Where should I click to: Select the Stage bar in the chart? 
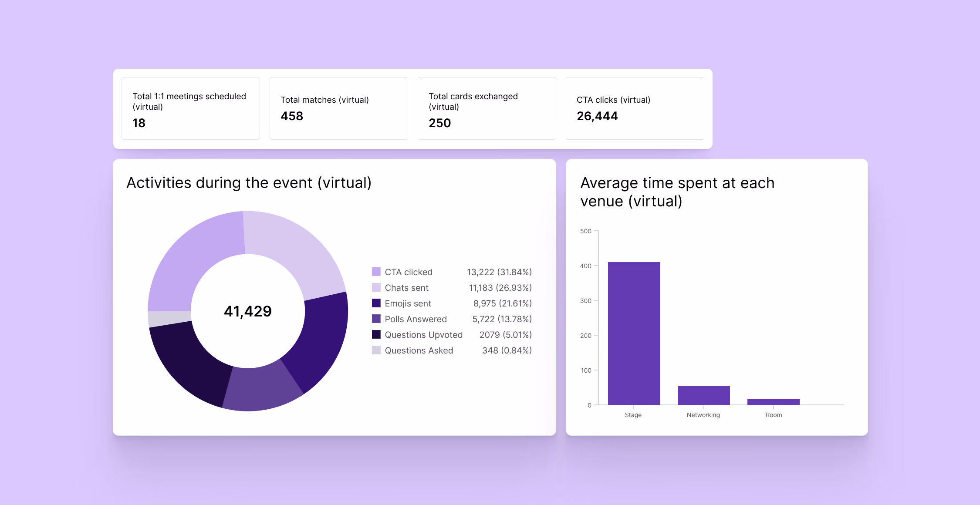tap(634, 333)
